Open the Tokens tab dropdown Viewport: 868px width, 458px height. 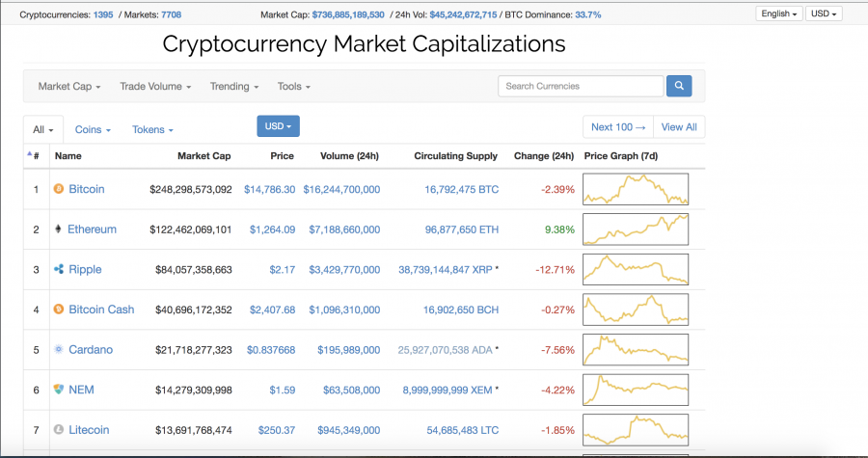(x=152, y=129)
